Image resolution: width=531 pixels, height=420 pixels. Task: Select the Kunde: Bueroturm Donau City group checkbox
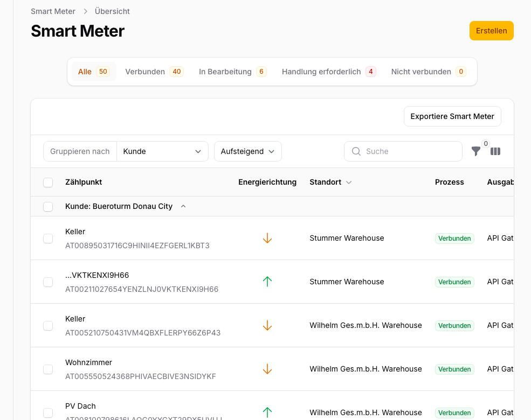pos(47,206)
